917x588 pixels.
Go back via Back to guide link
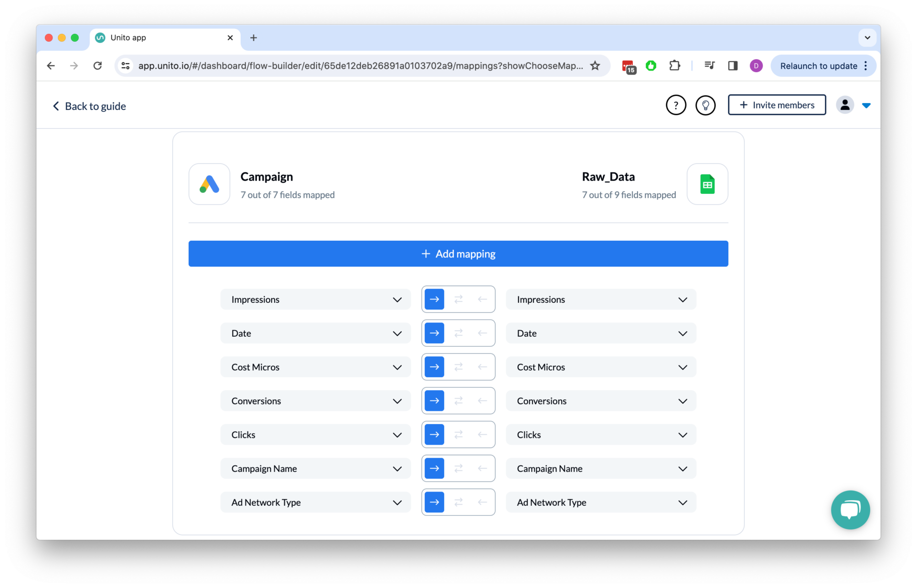(x=89, y=106)
